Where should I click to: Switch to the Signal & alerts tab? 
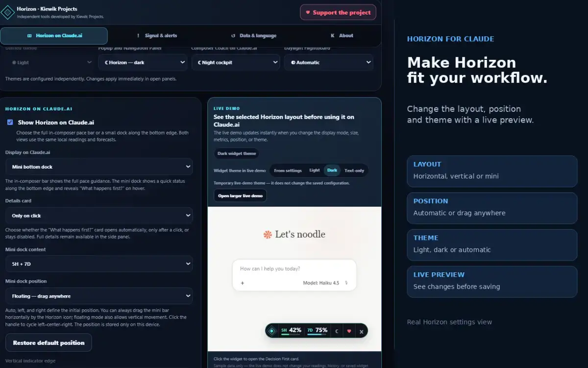(157, 36)
